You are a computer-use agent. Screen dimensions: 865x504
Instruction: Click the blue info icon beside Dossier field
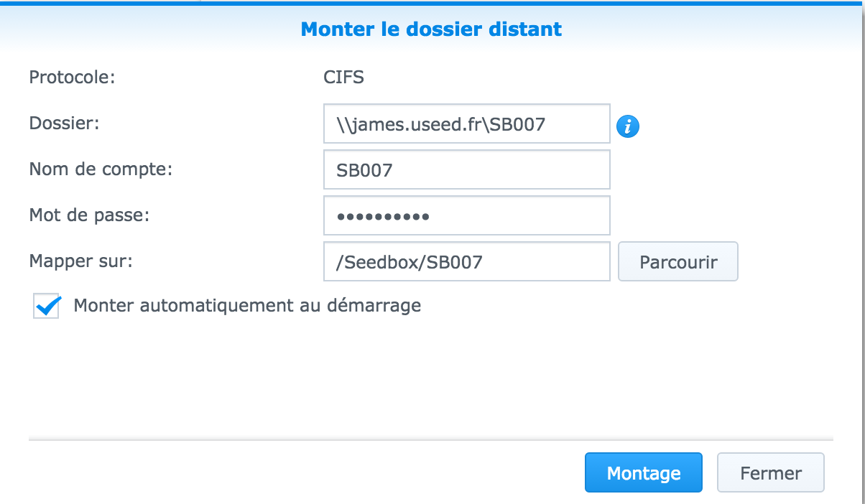[x=628, y=127]
